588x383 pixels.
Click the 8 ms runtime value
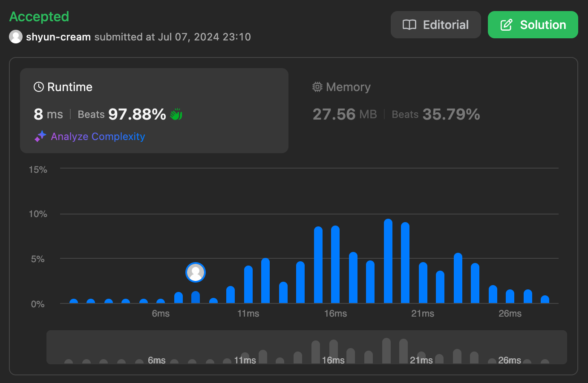48,114
